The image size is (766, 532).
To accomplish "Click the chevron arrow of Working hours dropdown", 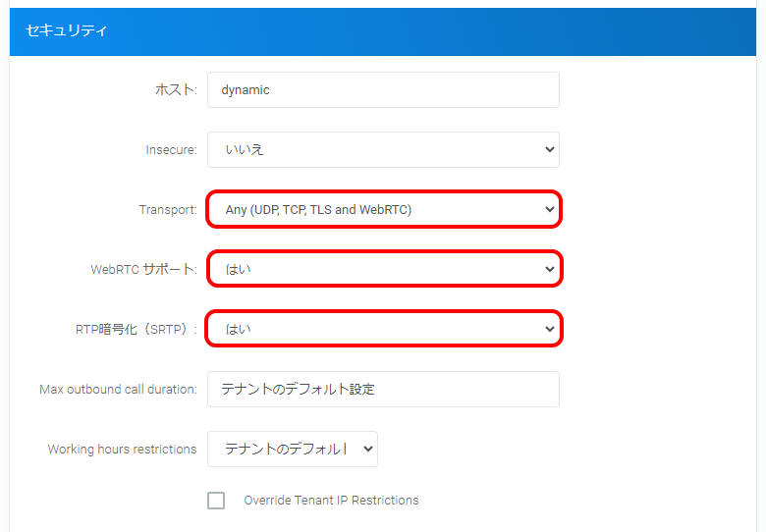I will [368, 449].
